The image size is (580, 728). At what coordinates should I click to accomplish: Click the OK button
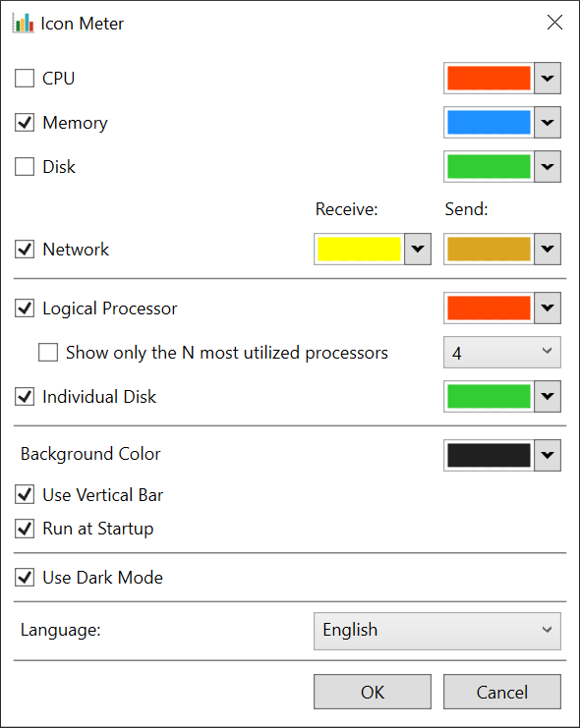(373, 692)
